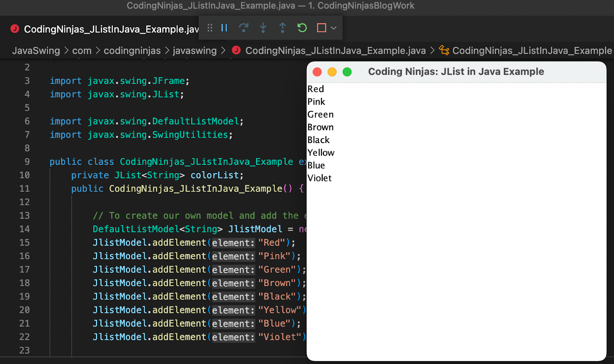Click the Pause Program debug icon
This screenshot has width=614, height=364.
click(x=225, y=28)
